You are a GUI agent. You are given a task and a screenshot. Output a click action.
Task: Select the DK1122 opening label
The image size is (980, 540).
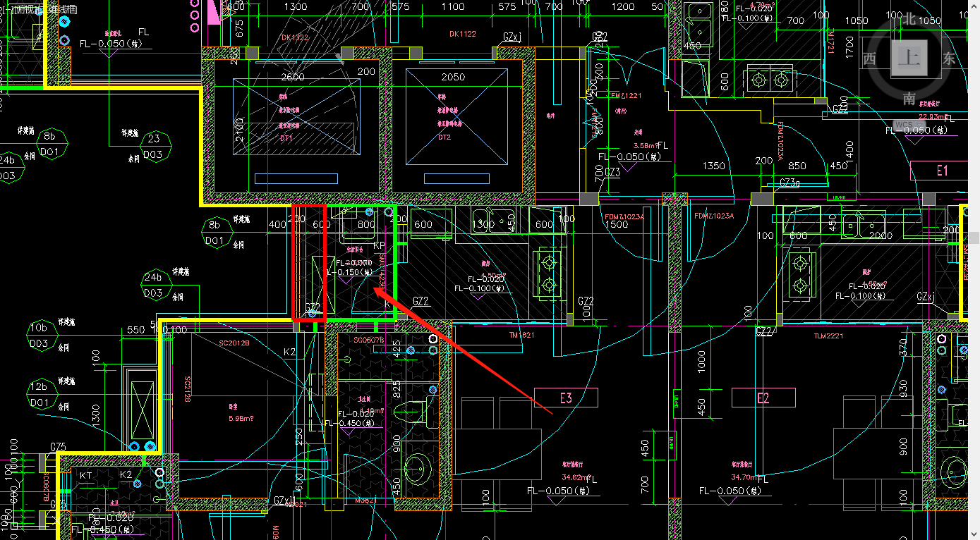pos(463,34)
